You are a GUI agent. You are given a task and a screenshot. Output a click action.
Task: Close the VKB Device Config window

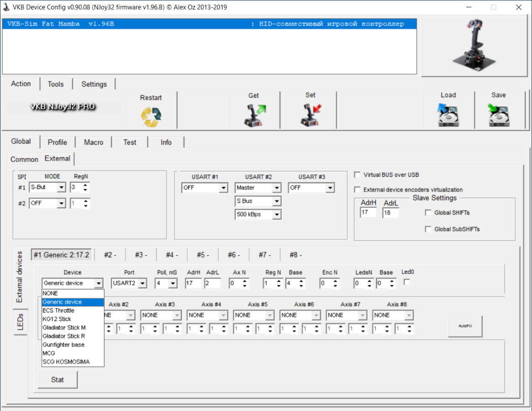pyautogui.click(x=518, y=7)
